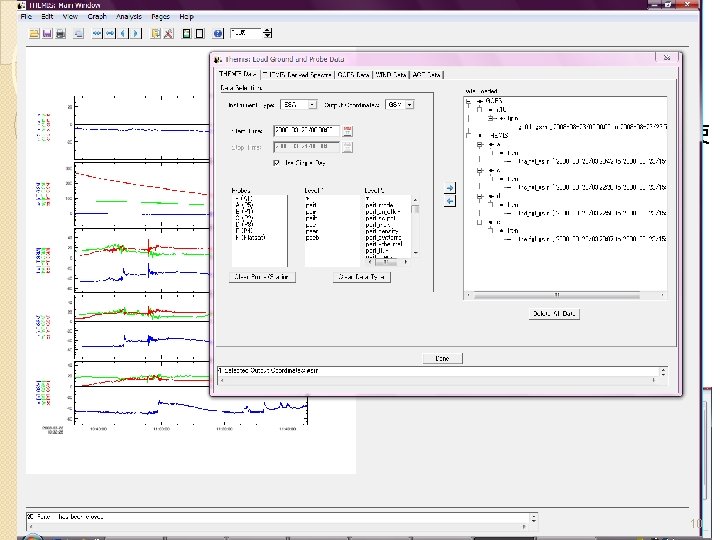Open the Instrument Type dropdown
This screenshot has width=720, height=540.
pyautogui.click(x=312, y=103)
